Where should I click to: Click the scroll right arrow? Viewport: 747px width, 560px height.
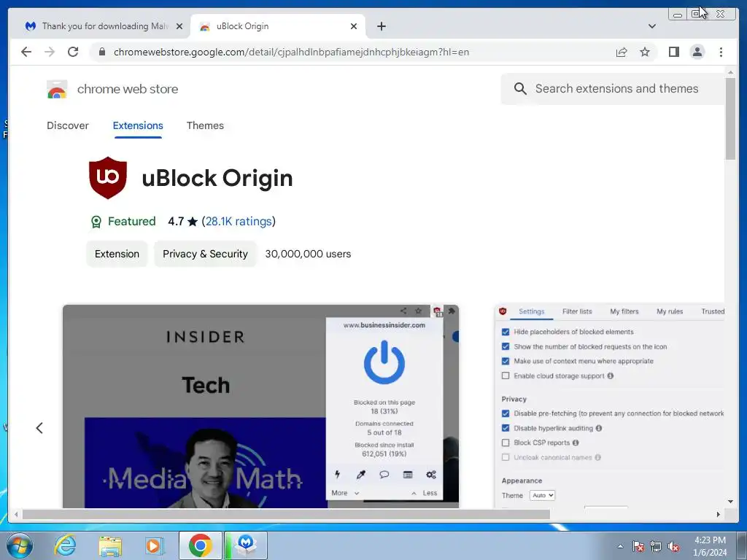pyautogui.click(x=719, y=514)
